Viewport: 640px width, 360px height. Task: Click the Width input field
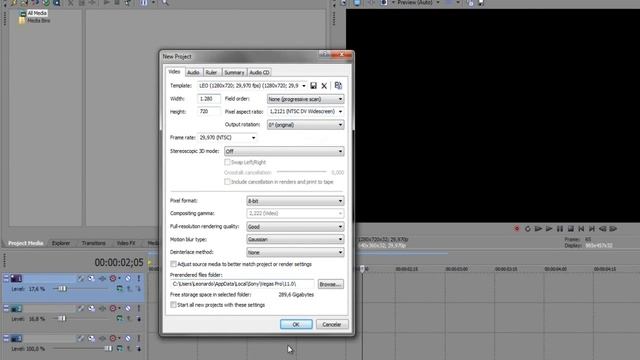point(209,99)
